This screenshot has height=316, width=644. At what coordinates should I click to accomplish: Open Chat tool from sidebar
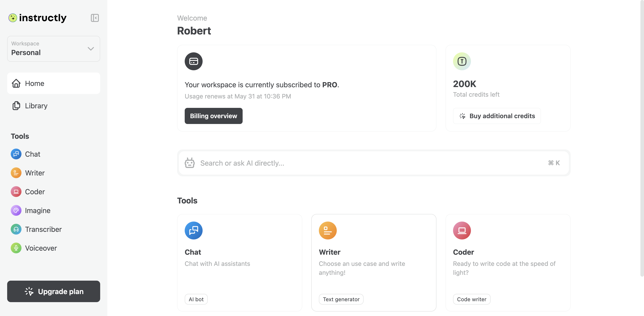point(32,154)
